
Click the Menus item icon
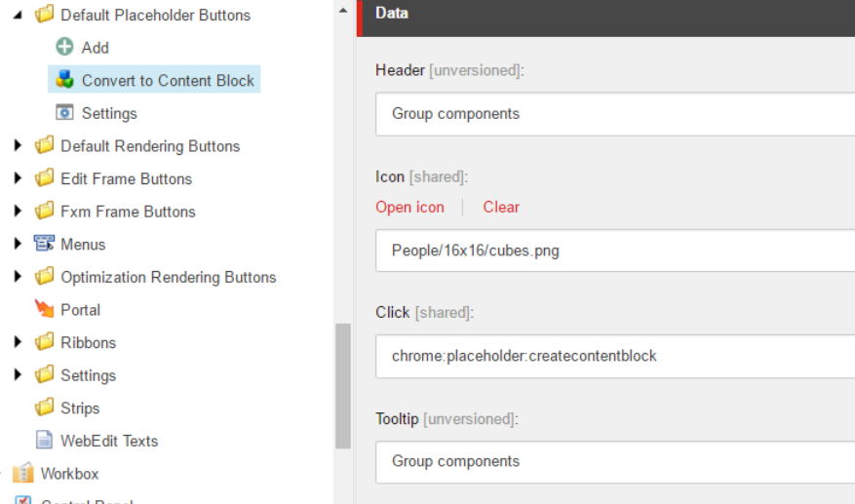click(44, 244)
